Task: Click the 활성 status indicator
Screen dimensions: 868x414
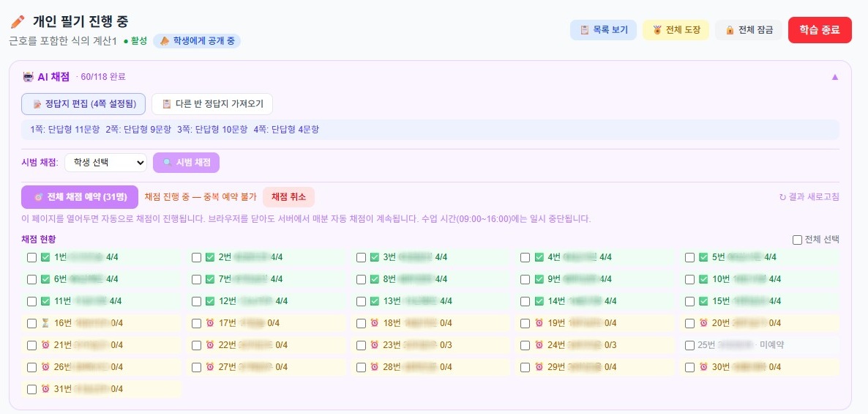Action: click(135, 41)
